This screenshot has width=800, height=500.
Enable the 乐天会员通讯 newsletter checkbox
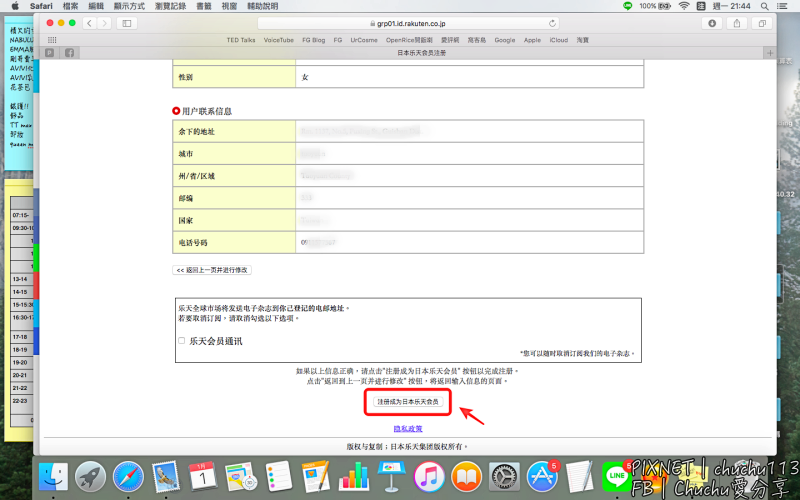[x=181, y=341]
